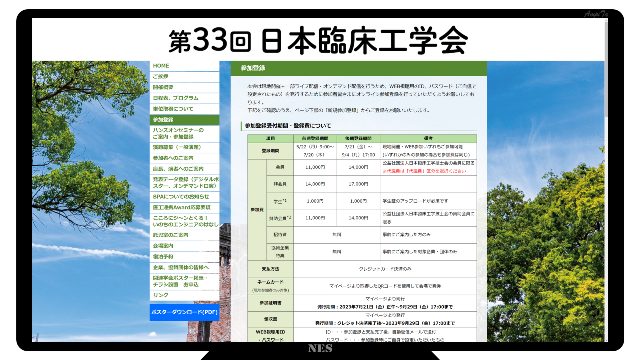The image size is (640, 360).
Task: Click the 第33回 日本臨床工学会 header title
Action: [x=318, y=40]
